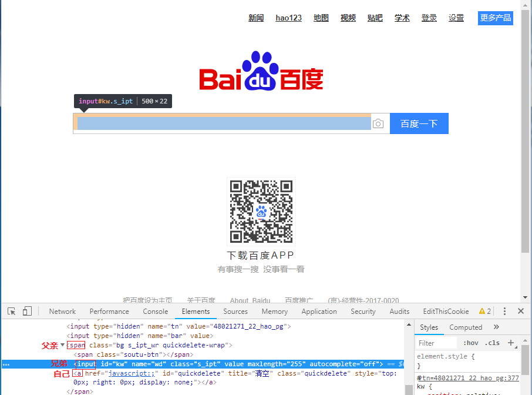The width and height of the screenshot is (532, 395).
Task: Open the new style rule dropdown triangle
Action: 516,348
